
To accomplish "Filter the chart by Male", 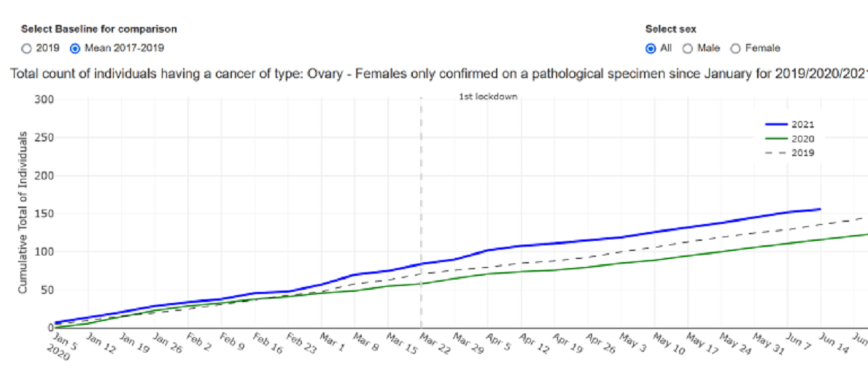I will pyautogui.click(x=687, y=48).
